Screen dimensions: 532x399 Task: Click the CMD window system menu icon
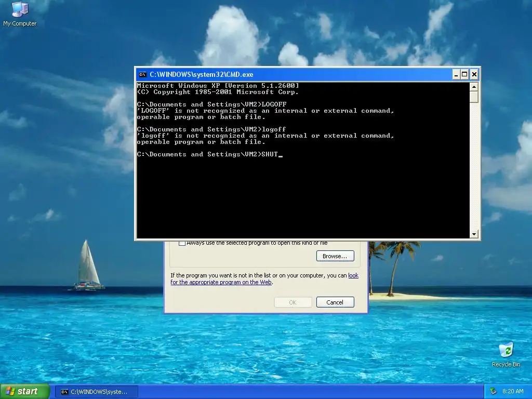pos(143,74)
